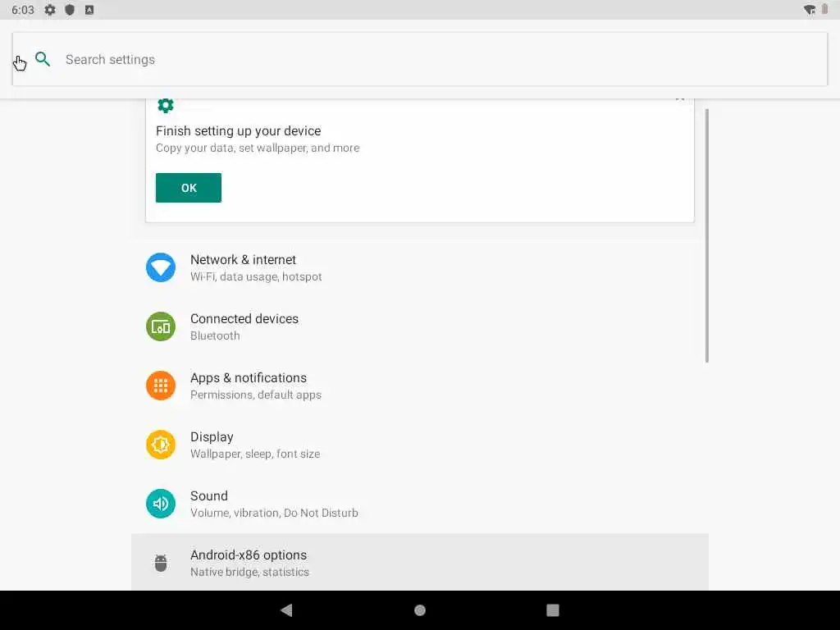840x630 pixels.
Task: Click the Wi-Fi status icon
Action: click(810, 10)
